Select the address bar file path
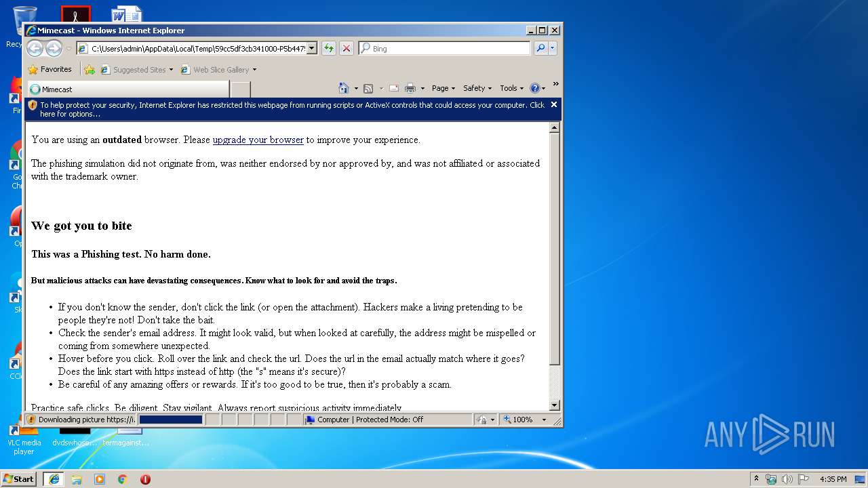The height and width of the screenshot is (488, 868). tap(198, 48)
